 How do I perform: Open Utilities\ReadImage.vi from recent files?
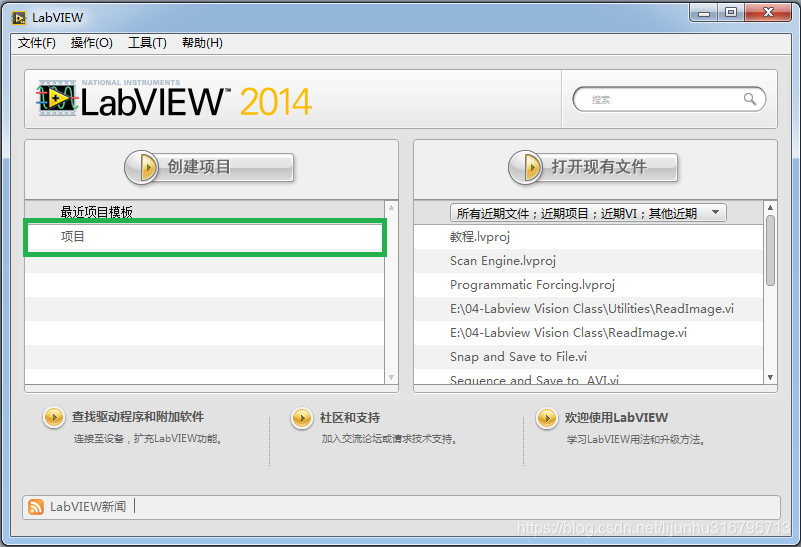(588, 308)
